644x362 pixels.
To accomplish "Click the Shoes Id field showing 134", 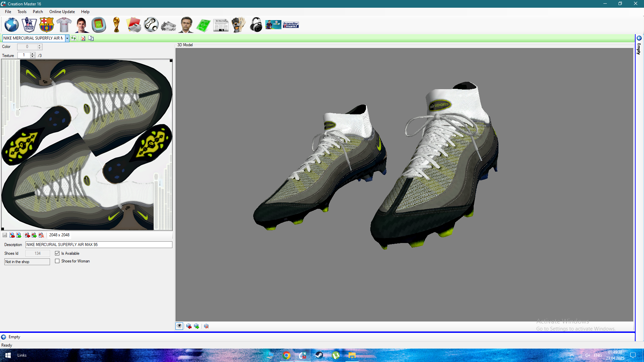I will (x=38, y=253).
